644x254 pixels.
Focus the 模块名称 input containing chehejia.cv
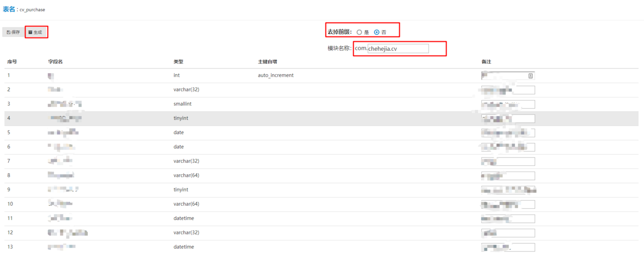(x=398, y=49)
